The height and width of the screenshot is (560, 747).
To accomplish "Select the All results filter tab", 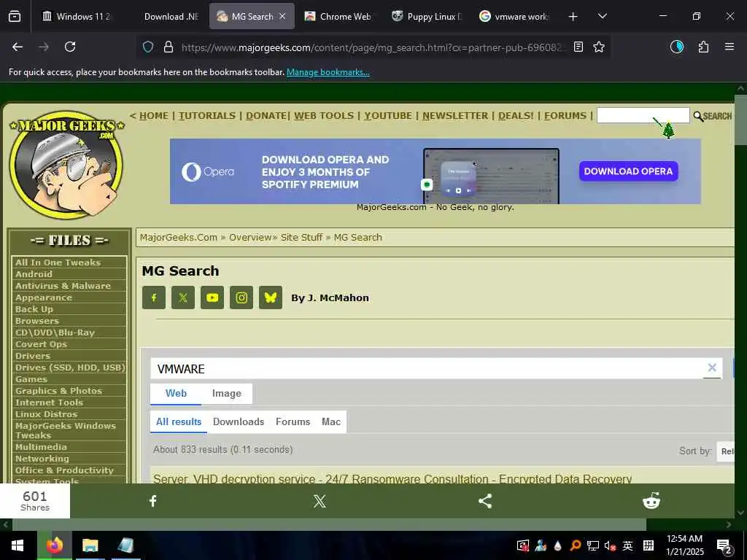I will click(179, 422).
